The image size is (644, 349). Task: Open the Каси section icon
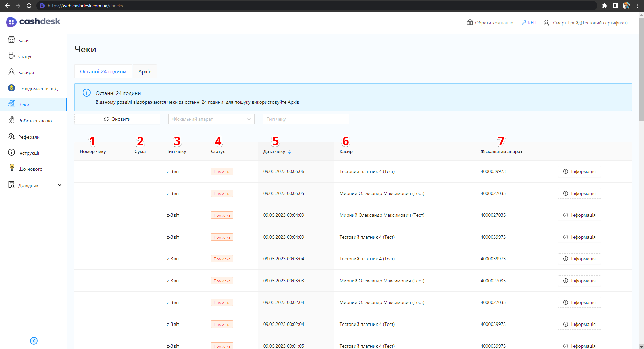11,40
